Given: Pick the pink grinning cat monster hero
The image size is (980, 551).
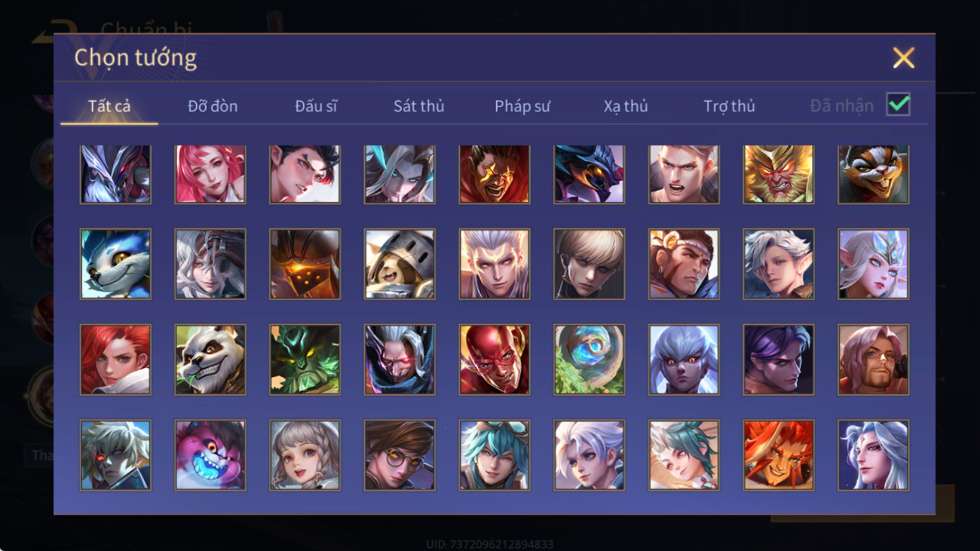Looking at the screenshot, I should [210, 455].
